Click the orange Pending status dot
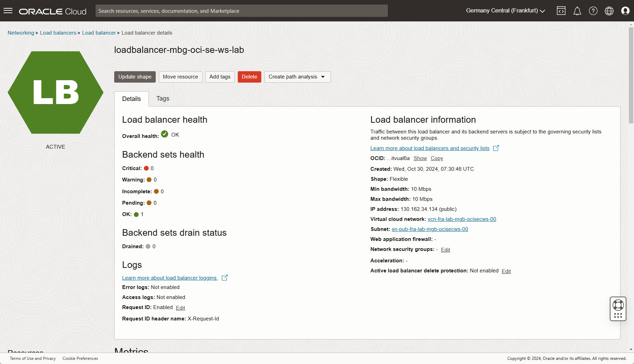 point(149,203)
